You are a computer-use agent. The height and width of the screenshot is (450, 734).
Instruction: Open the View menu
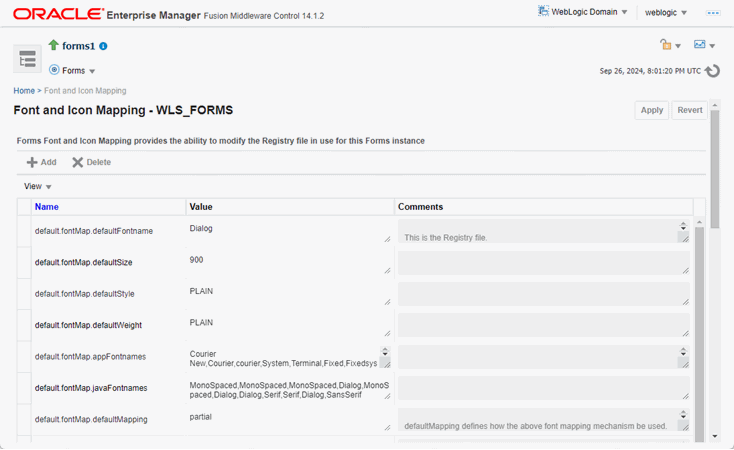click(37, 186)
